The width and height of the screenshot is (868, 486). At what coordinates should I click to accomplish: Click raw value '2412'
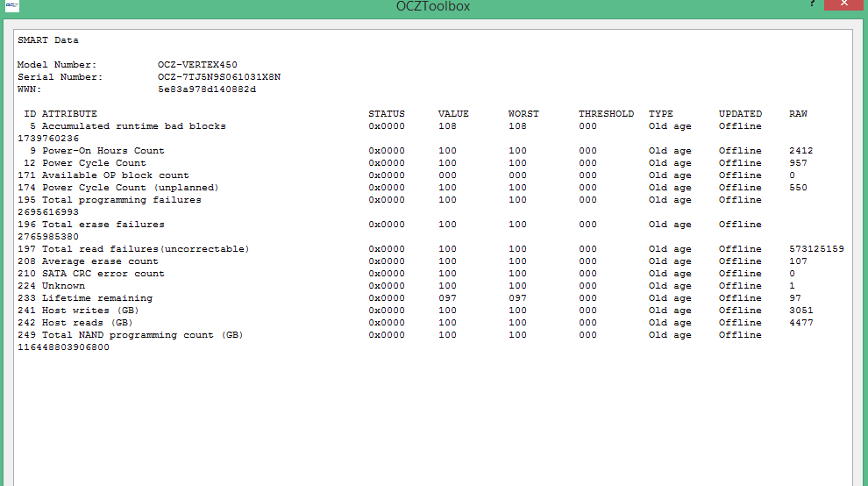point(801,151)
